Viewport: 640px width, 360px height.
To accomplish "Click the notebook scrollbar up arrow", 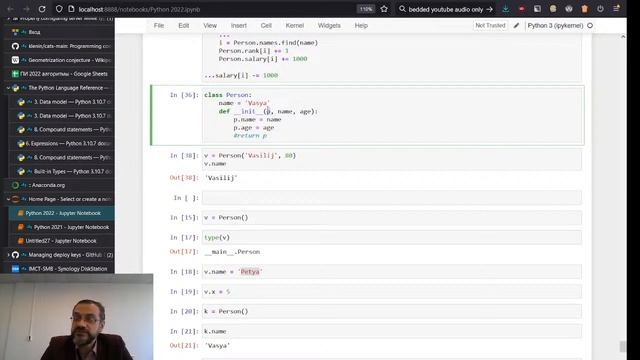I will pos(623,37).
